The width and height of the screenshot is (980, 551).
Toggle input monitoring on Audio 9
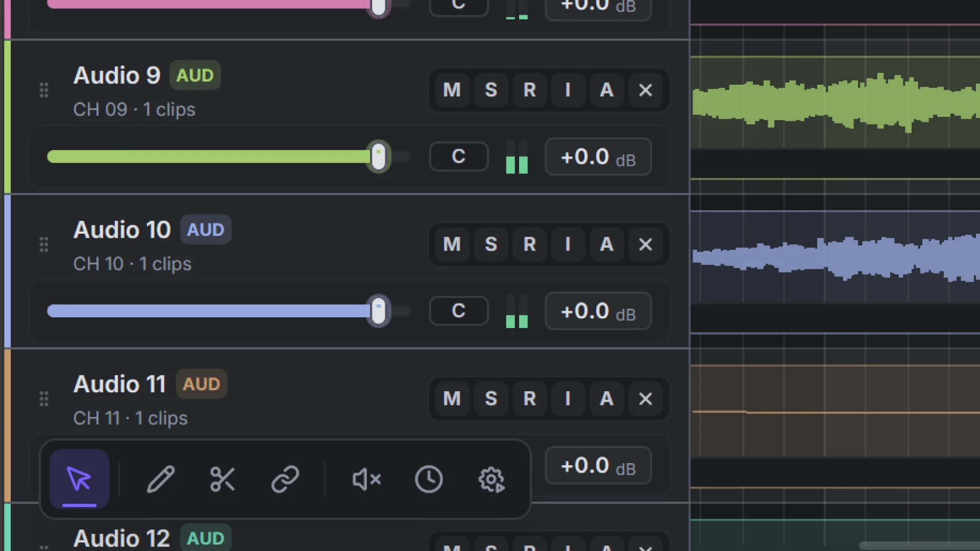[568, 90]
